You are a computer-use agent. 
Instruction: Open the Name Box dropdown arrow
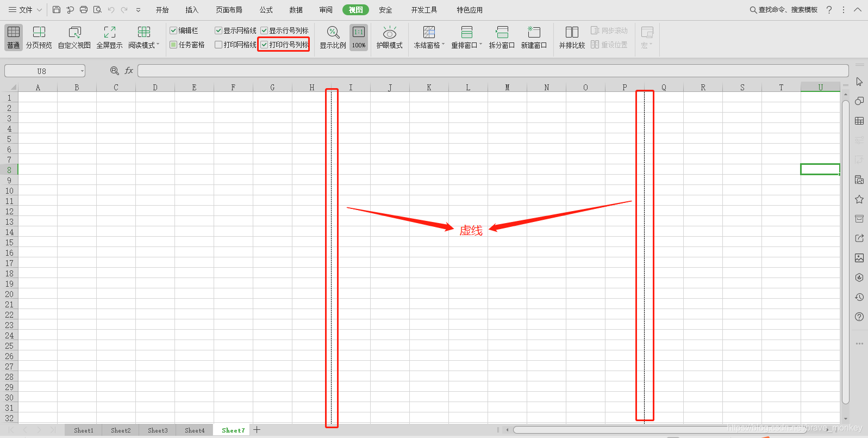click(82, 71)
